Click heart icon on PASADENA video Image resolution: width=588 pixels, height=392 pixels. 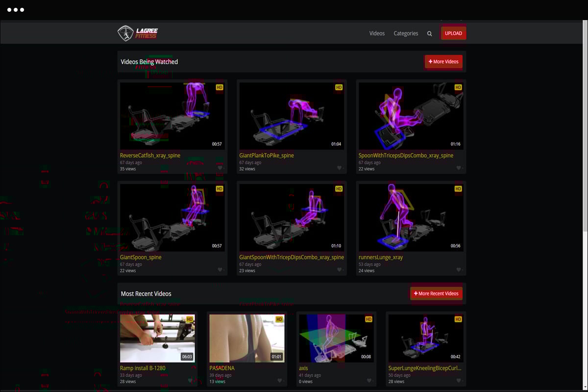pyautogui.click(x=280, y=381)
